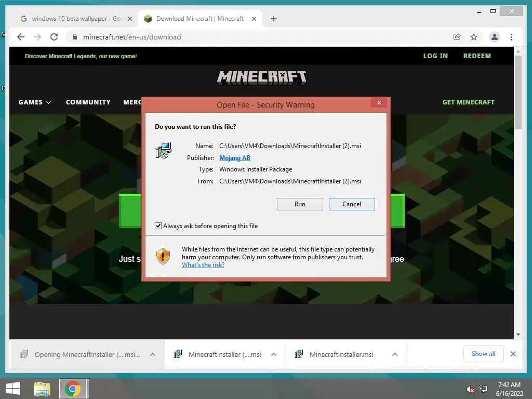Go back with Chrome's back arrow

pyautogui.click(x=21, y=37)
